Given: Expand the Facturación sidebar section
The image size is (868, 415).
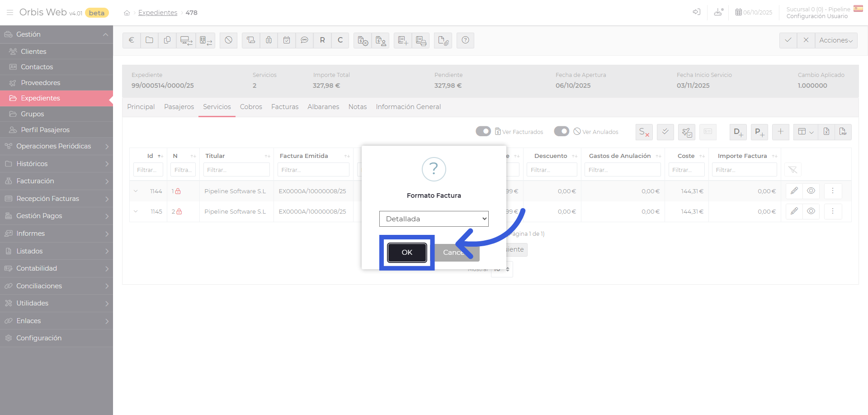Looking at the screenshot, I should pyautogui.click(x=57, y=181).
